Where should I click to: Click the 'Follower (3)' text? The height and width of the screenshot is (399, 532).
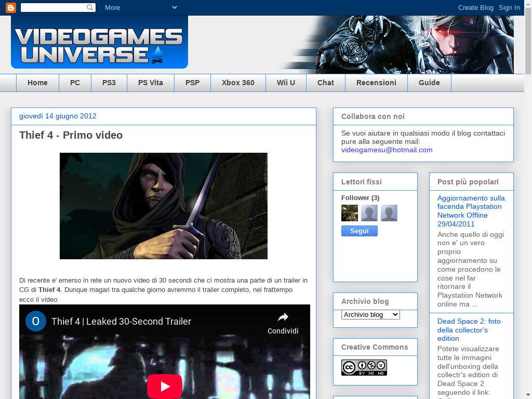coord(361,198)
